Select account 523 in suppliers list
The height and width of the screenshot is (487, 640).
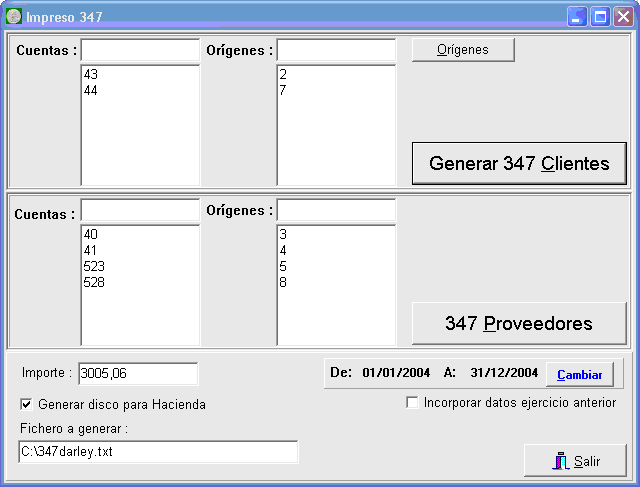(x=95, y=267)
